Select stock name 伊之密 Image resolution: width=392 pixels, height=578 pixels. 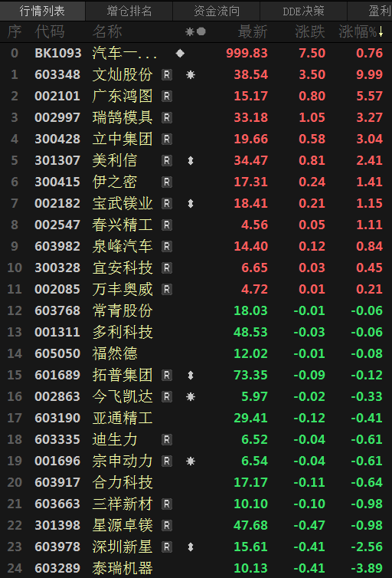pyautogui.click(x=115, y=182)
